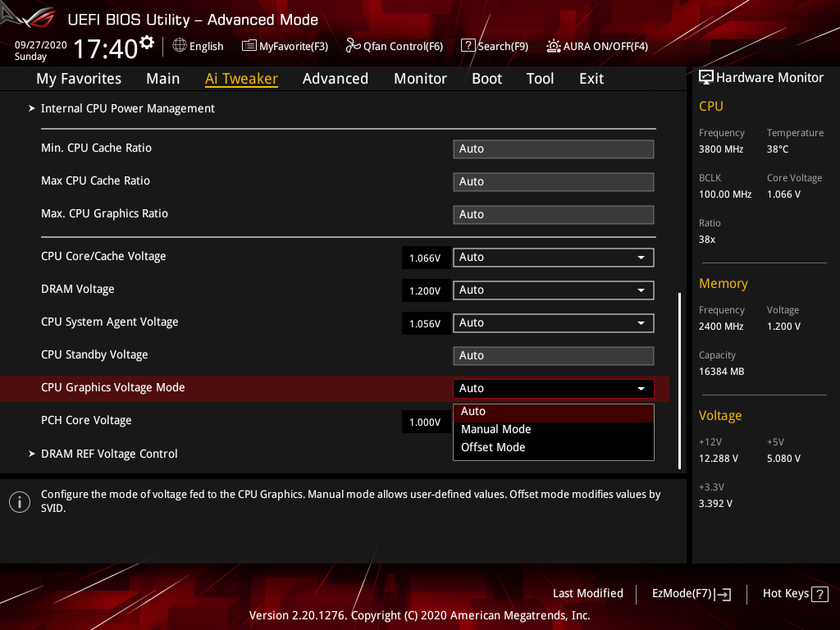Click the Hardware Monitor screen icon
This screenshot has width=840, height=630.
click(x=706, y=77)
